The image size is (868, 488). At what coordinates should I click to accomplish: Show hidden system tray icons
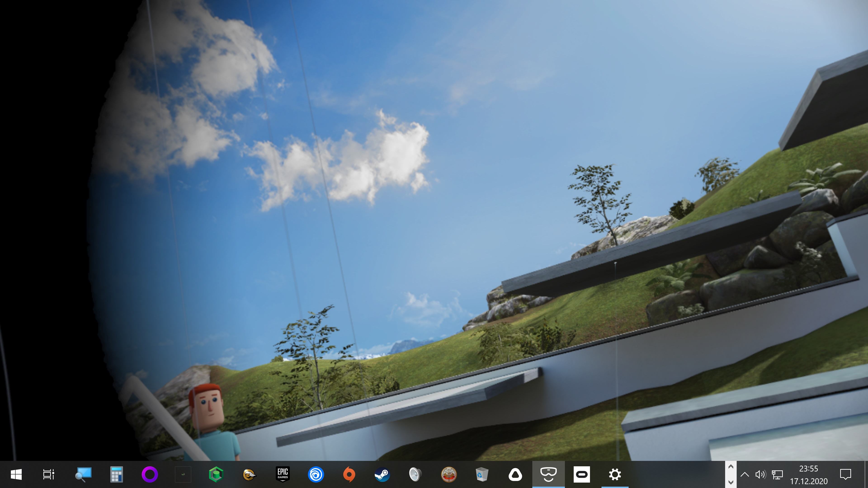pos(745,474)
